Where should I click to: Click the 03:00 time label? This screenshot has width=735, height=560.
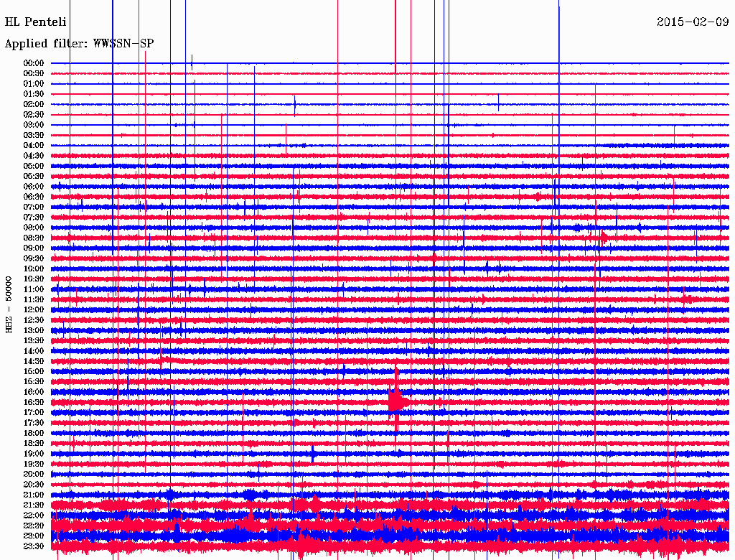click(33, 125)
